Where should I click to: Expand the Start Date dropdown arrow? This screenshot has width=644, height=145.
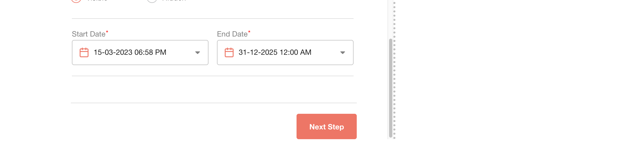tap(198, 53)
